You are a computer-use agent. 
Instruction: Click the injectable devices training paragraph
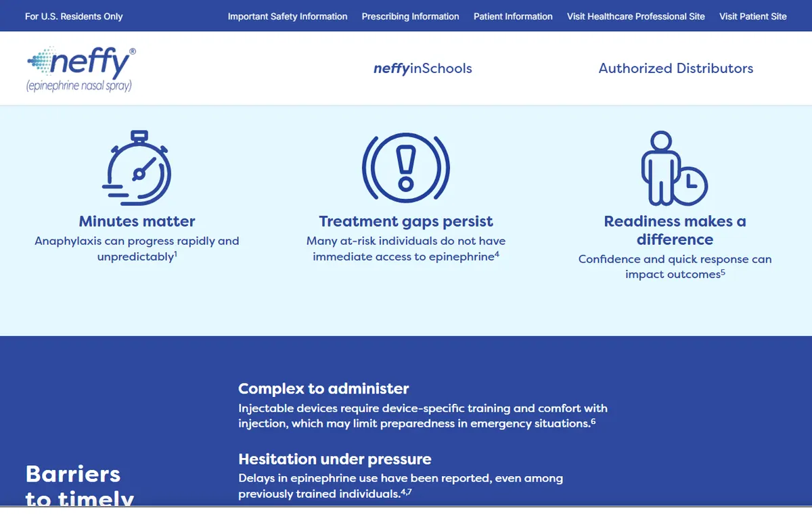423,416
